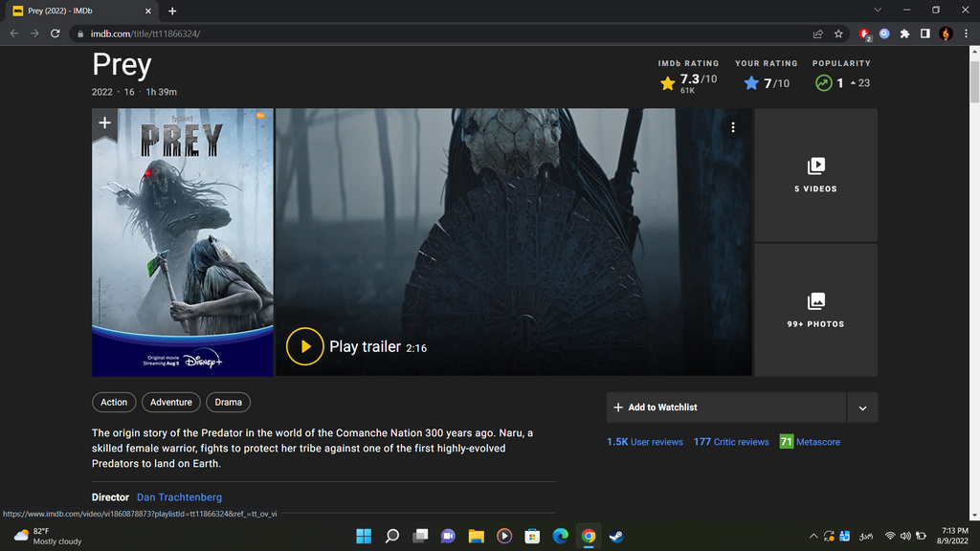Image resolution: width=980 pixels, height=551 pixels.
Task: Switch to Google Chrome on taskbar
Action: [x=589, y=536]
